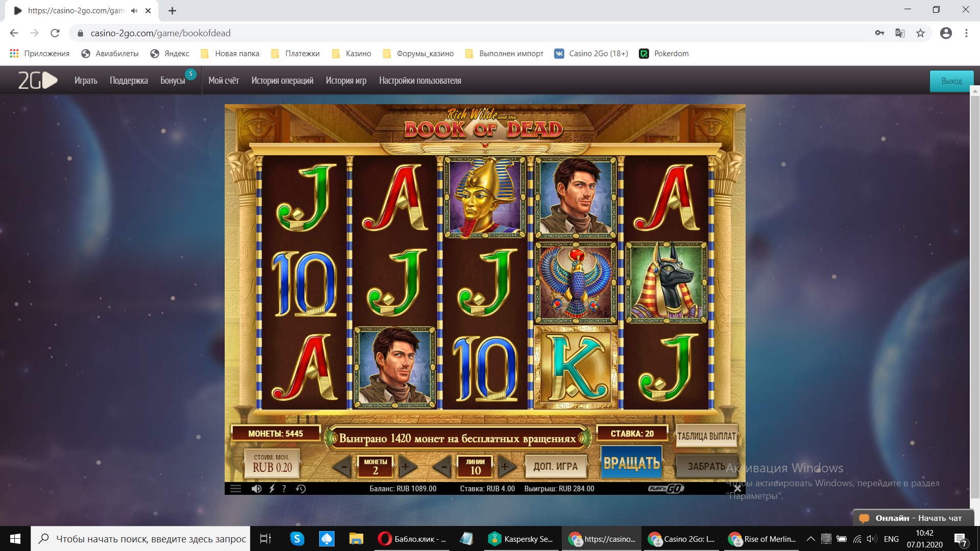Bookmark this page with the star icon
Viewport: 980px width, 551px height.
(x=920, y=33)
